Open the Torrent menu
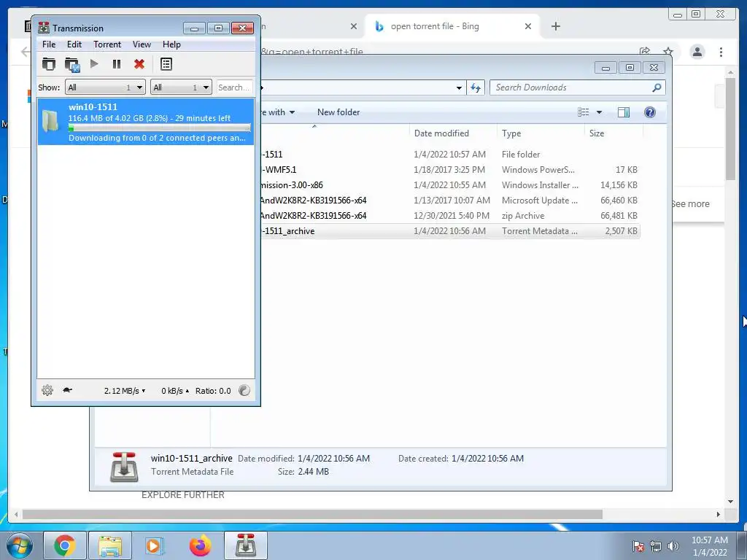The image size is (747, 560). [x=107, y=44]
